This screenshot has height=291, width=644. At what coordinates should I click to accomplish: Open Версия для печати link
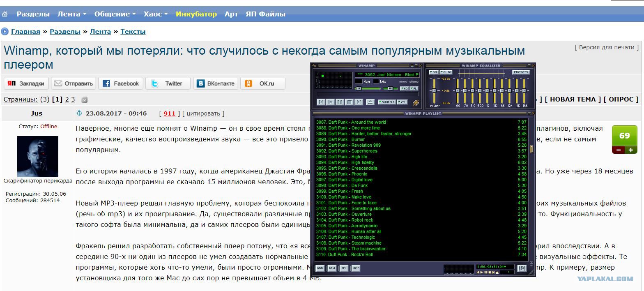pyautogui.click(x=607, y=47)
